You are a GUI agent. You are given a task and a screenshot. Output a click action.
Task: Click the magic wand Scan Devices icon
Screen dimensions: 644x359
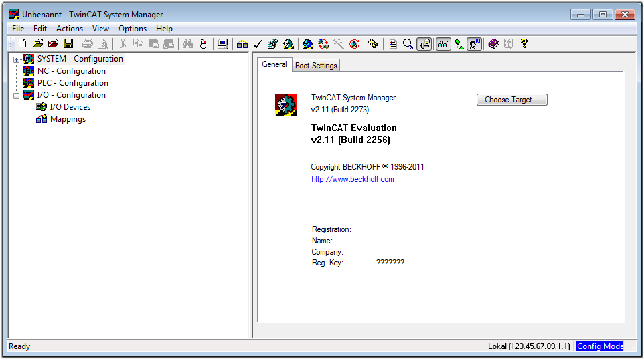point(339,44)
